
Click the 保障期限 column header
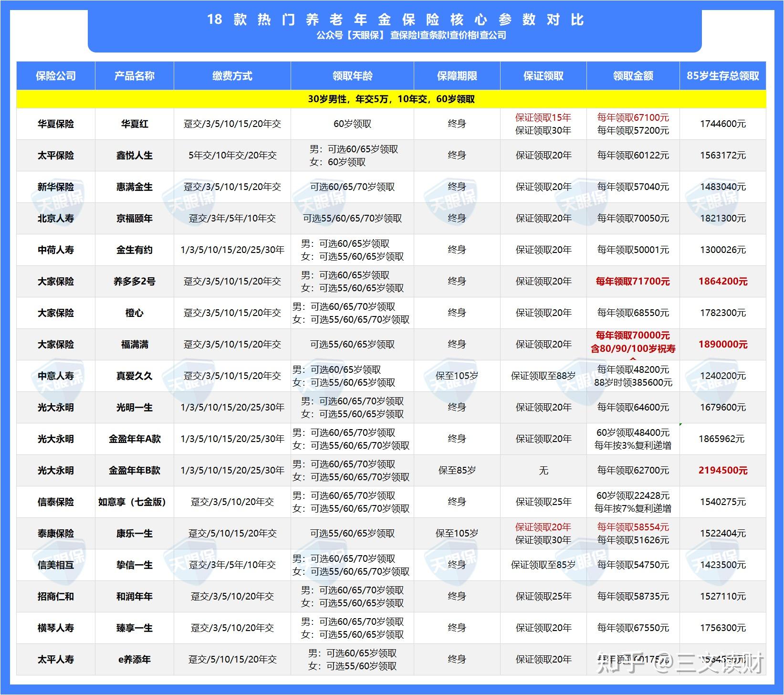coord(457,76)
